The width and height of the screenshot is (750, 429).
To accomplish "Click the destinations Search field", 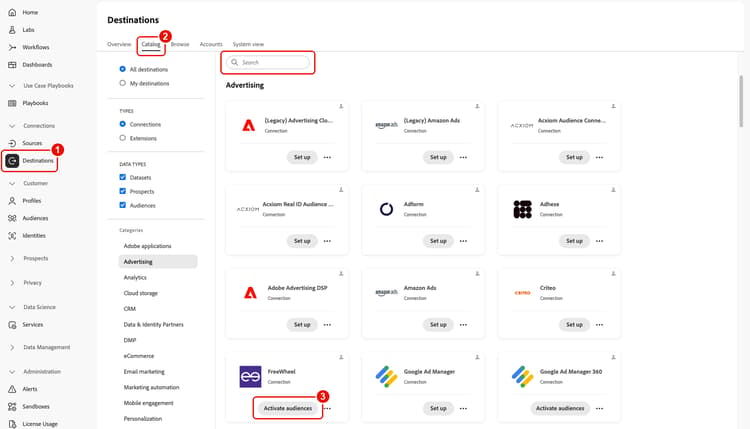I will pos(268,62).
